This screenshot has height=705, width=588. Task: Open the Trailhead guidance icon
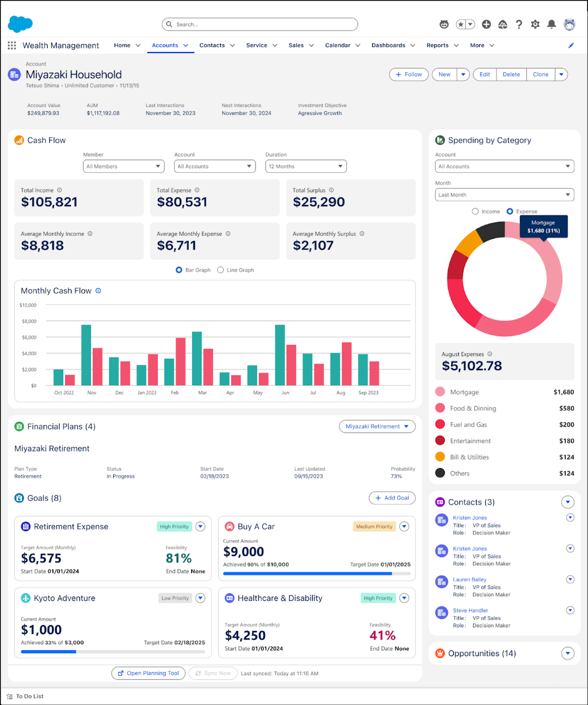pos(502,24)
